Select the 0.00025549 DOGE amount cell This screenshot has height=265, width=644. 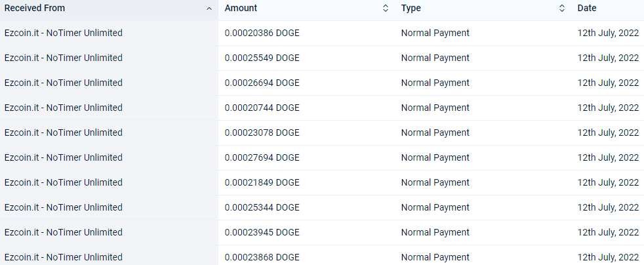262,58
